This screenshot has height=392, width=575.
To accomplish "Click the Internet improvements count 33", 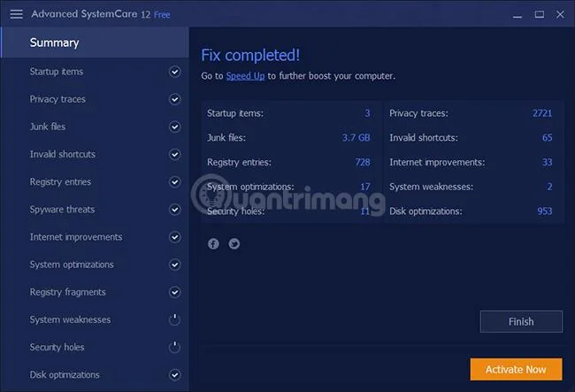I will [547, 162].
